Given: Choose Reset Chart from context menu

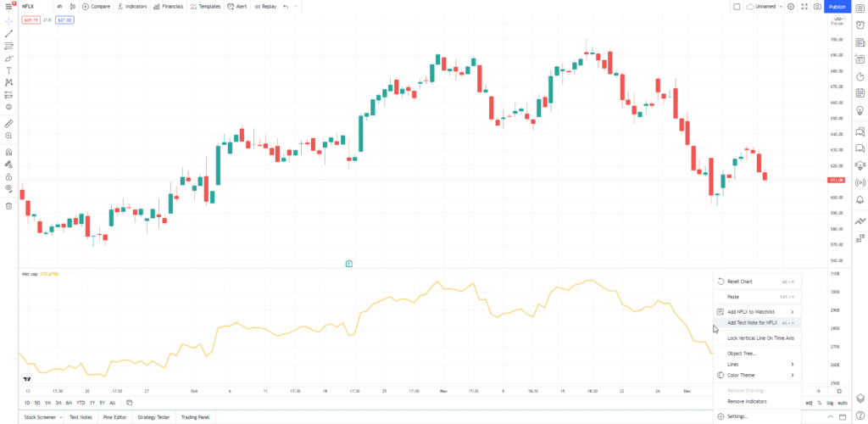Looking at the screenshot, I should [757, 282].
